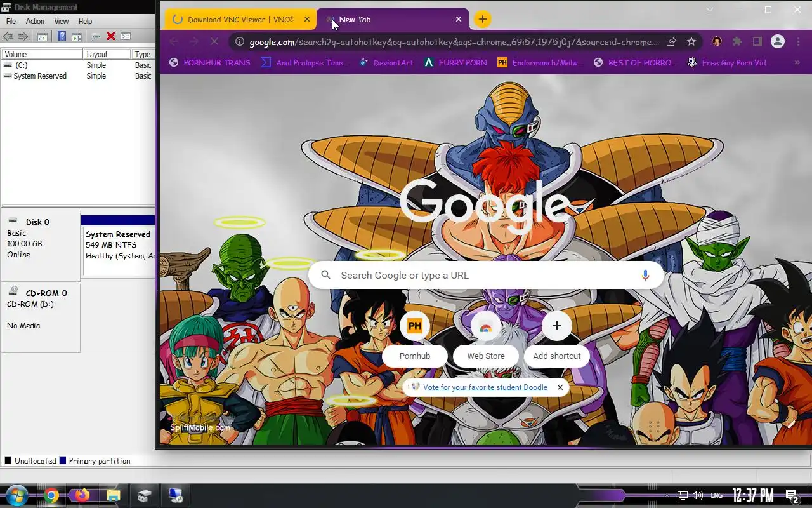Viewport: 812px width, 508px height.
Task: Select the CD-ROM 0 label panel
Action: (41, 317)
